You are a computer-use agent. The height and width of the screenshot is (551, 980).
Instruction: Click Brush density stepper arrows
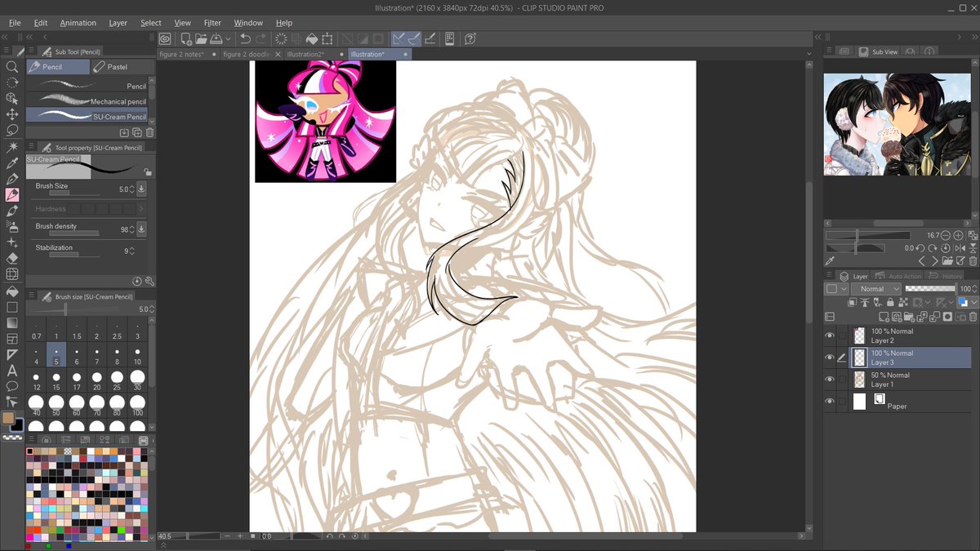coord(132,229)
